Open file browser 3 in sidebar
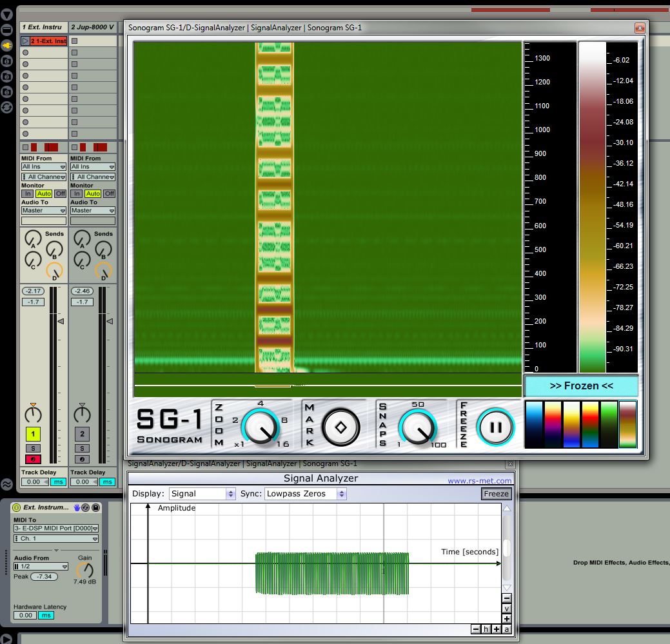Viewport: 670px width, 644px height. click(x=6, y=92)
